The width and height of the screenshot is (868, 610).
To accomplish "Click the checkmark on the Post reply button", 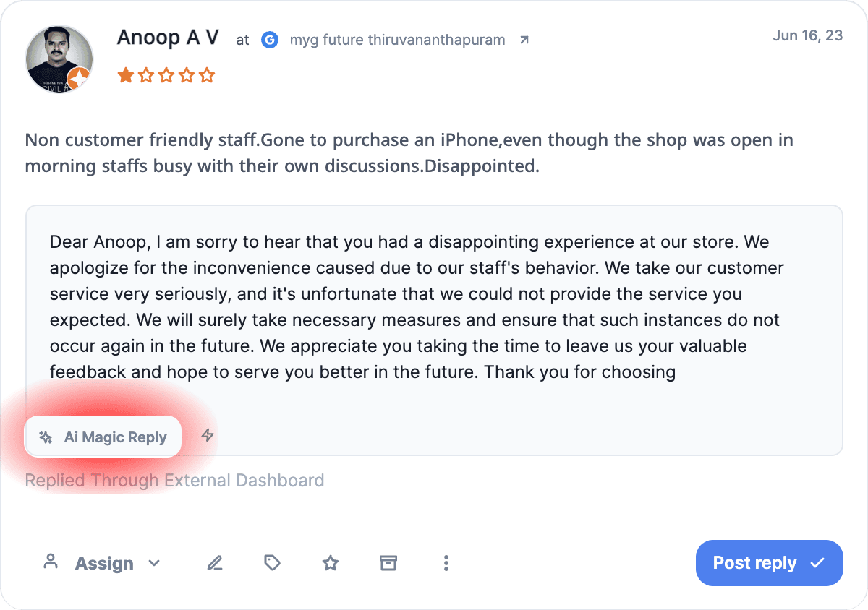I will point(817,563).
